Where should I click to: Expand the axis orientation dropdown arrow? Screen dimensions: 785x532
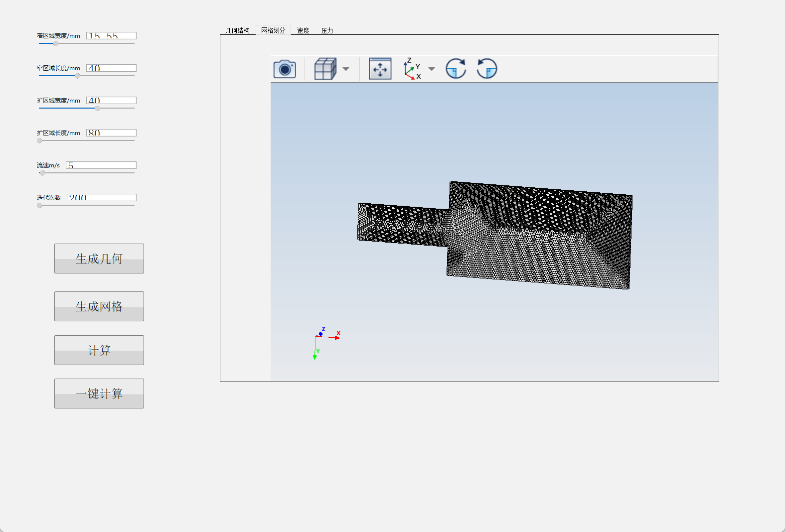pos(432,69)
